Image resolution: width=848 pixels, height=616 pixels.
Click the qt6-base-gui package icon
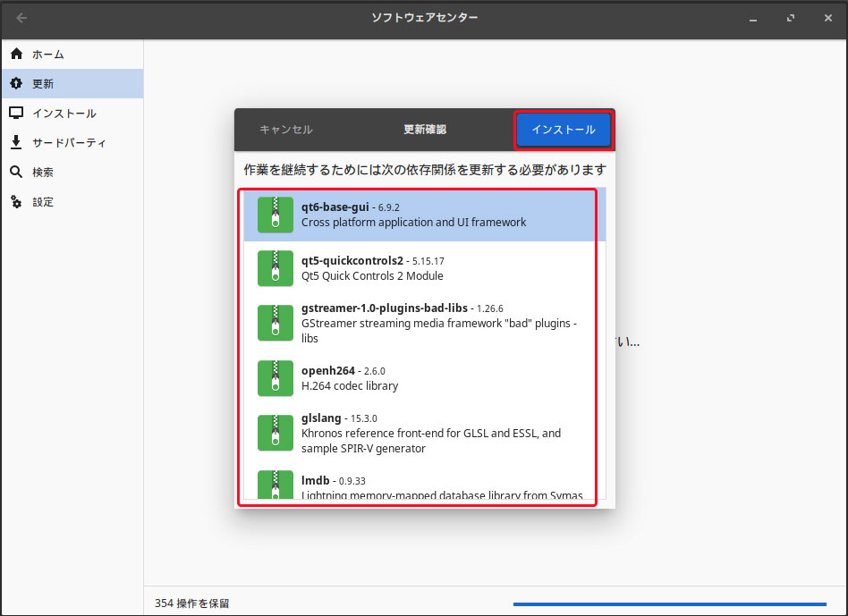pos(275,215)
